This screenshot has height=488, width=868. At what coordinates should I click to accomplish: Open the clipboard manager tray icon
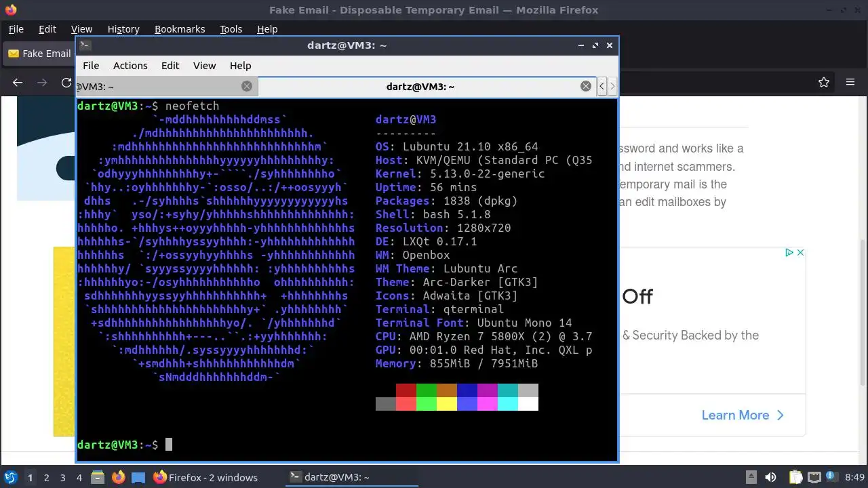point(795,477)
